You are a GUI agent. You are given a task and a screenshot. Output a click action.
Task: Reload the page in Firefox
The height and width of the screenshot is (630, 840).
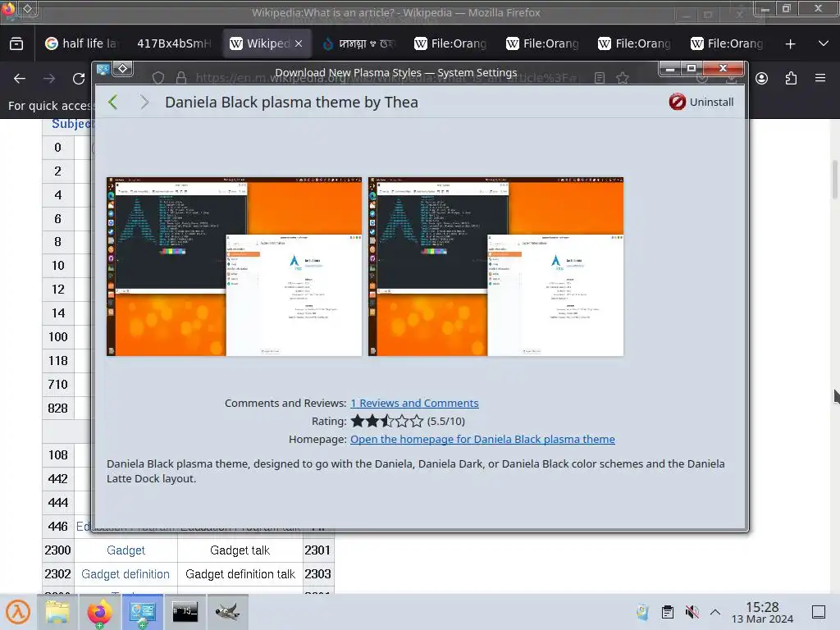click(x=79, y=79)
